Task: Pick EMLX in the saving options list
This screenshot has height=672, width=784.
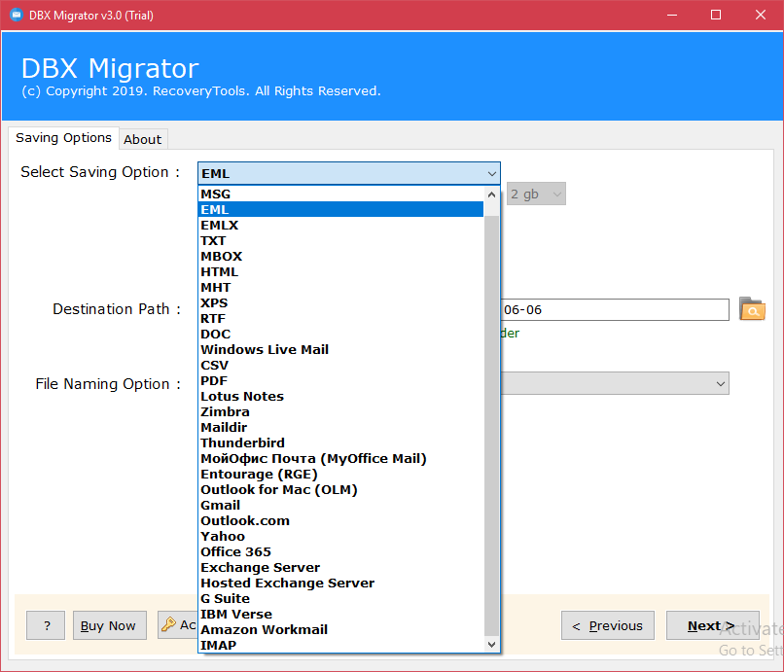Action: [341, 225]
